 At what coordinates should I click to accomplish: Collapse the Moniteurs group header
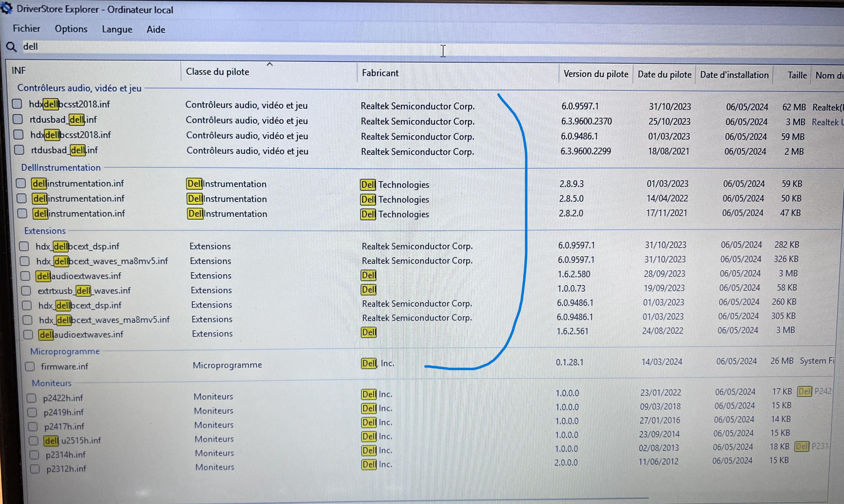[x=52, y=383]
